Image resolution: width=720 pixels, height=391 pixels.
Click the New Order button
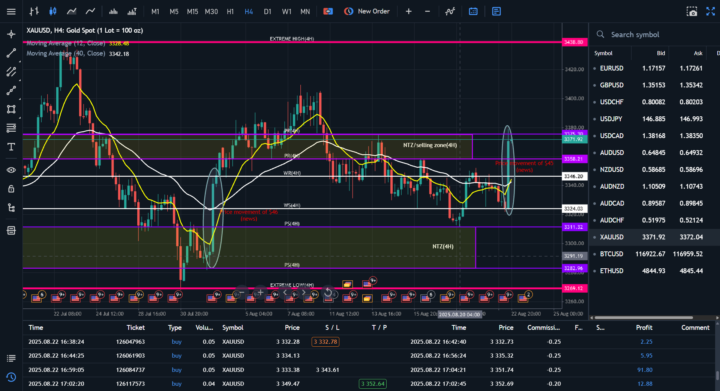(367, 11)
